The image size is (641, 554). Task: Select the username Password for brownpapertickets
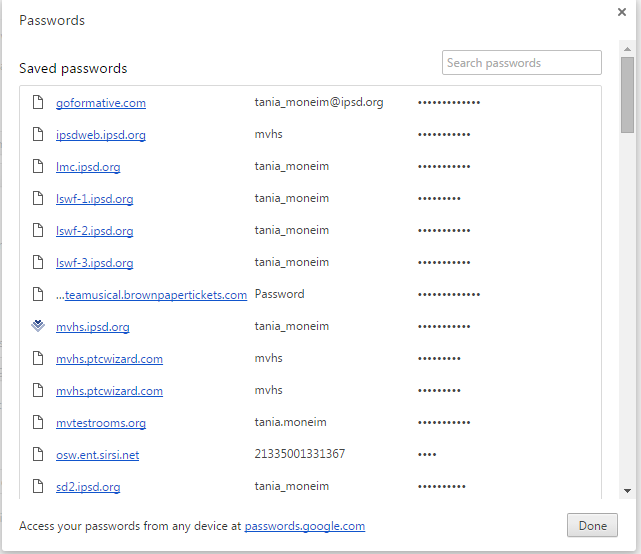tap(280, 294)
